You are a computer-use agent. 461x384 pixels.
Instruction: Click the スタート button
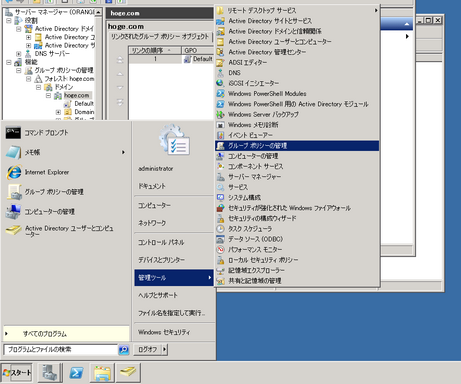point(17,373)
